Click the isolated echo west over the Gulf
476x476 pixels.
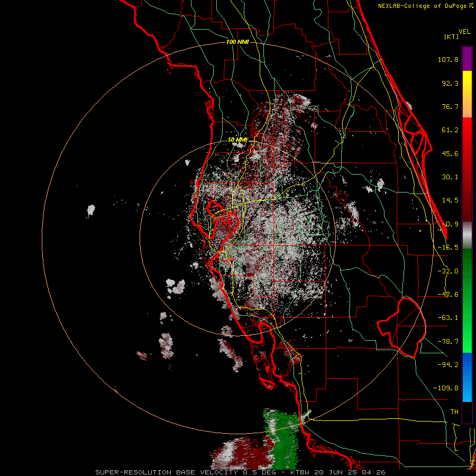91,210
